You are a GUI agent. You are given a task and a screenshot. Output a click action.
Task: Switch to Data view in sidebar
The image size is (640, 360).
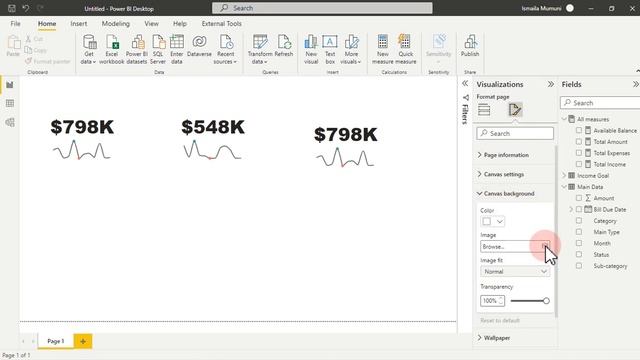coord(10,103)
